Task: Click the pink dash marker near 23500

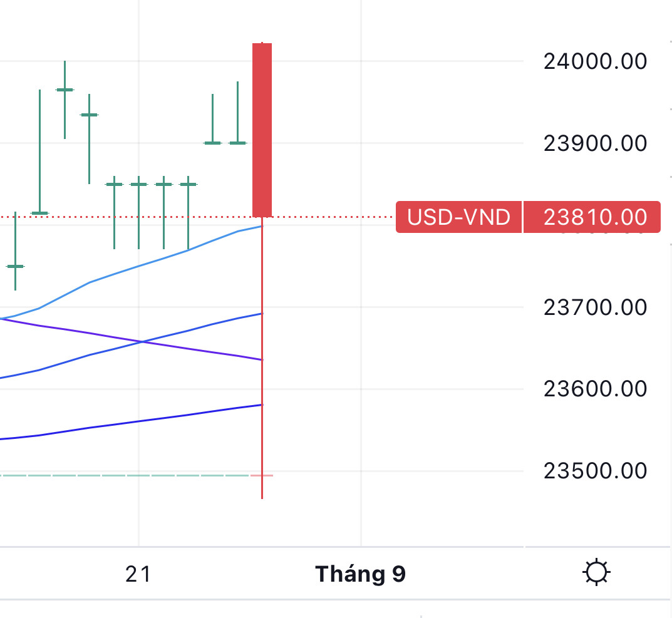Action: pos(262,476)
